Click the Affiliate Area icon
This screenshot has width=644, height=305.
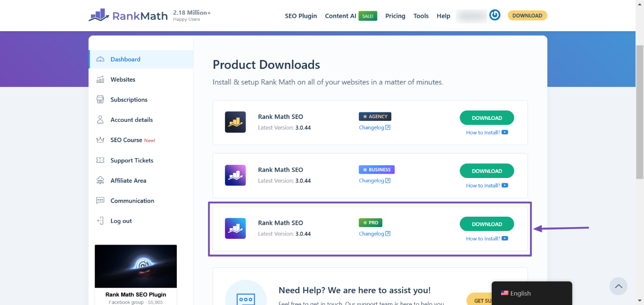pos(100,180)
